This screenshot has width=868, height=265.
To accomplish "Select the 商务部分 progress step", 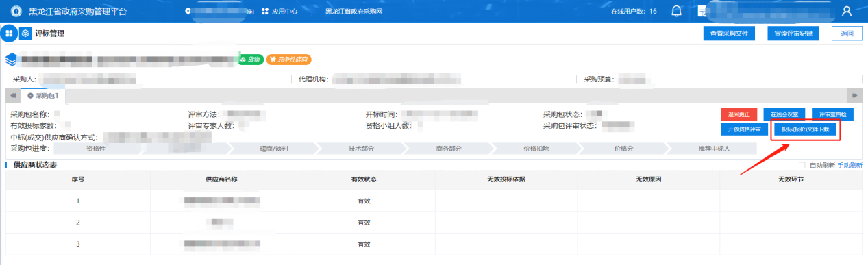I will tap(448, 148).
